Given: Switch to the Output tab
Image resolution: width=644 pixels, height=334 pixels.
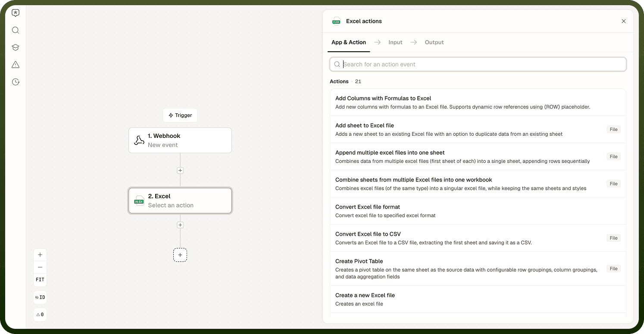Looking at the screenshot, I should [x=434, y=42].
